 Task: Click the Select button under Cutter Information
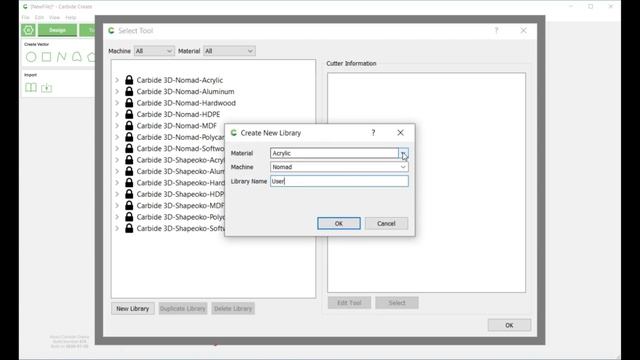click(397, 303)
